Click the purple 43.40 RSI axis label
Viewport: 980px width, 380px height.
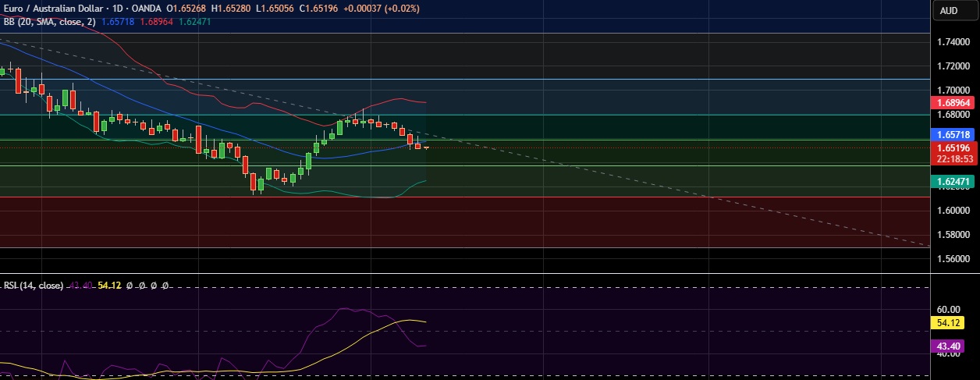click(x=947, y=346)
